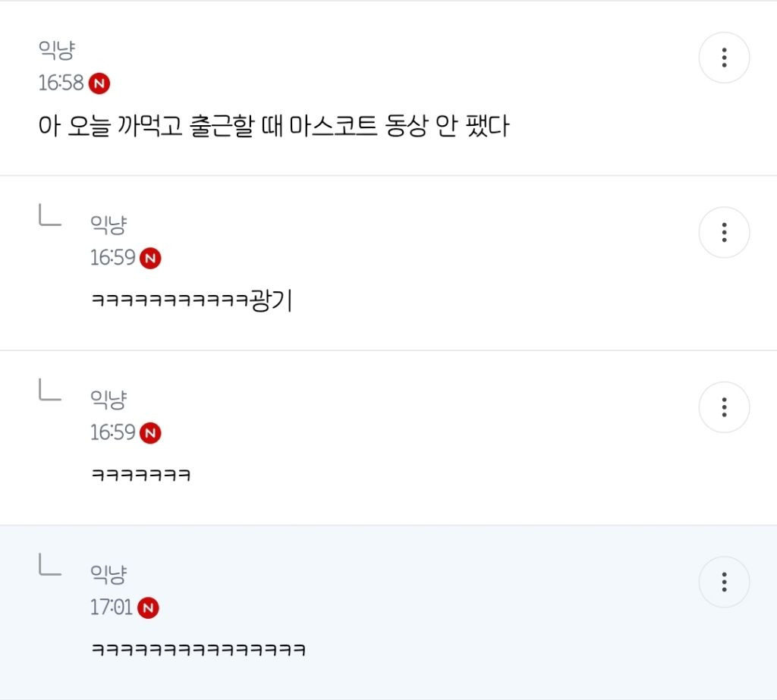
Task: Click the 16:58 timestamp
Action: click(x=61, y=83)
